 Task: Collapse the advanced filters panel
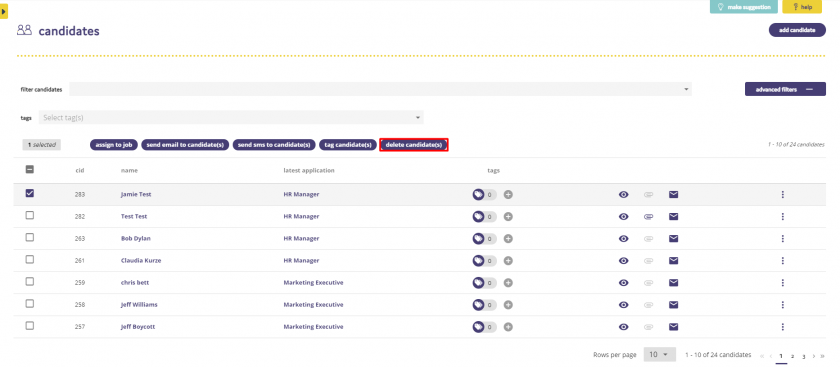pos(785,89)
